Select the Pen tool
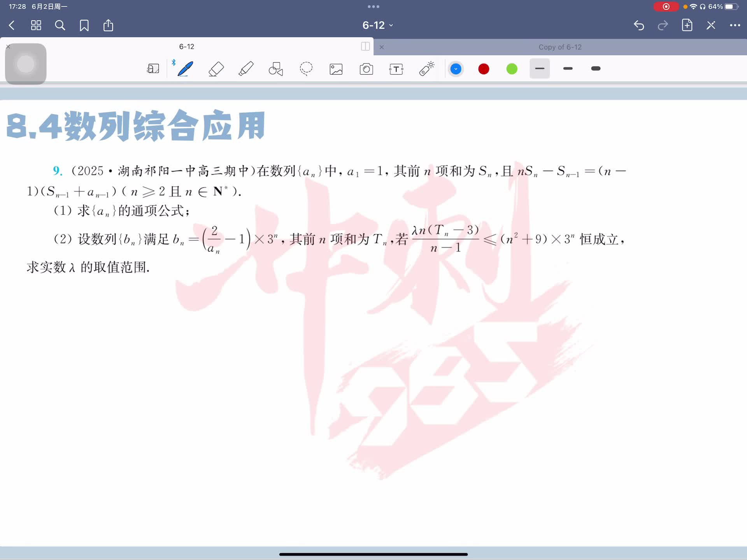 click(185, 69)
